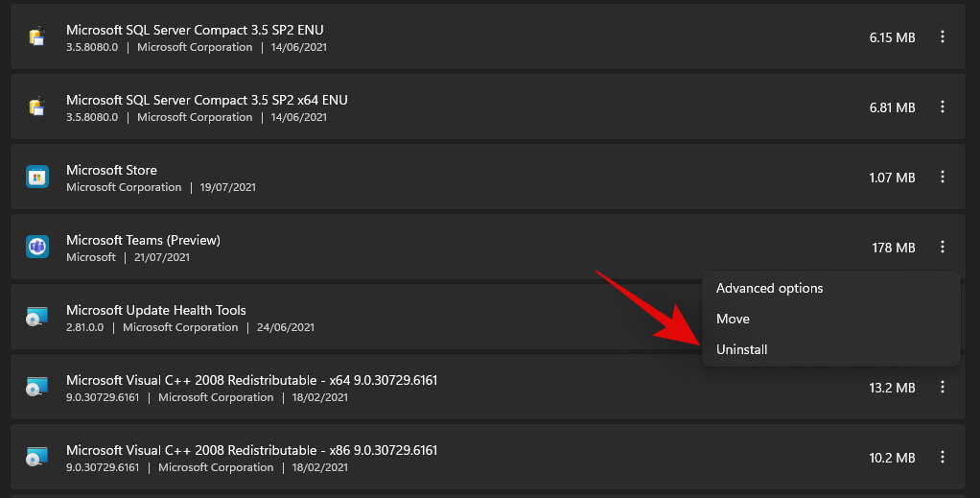Click the 19/07/2021 date under Microsoft Store
The image size is (980, 498).
coord(228,187)
